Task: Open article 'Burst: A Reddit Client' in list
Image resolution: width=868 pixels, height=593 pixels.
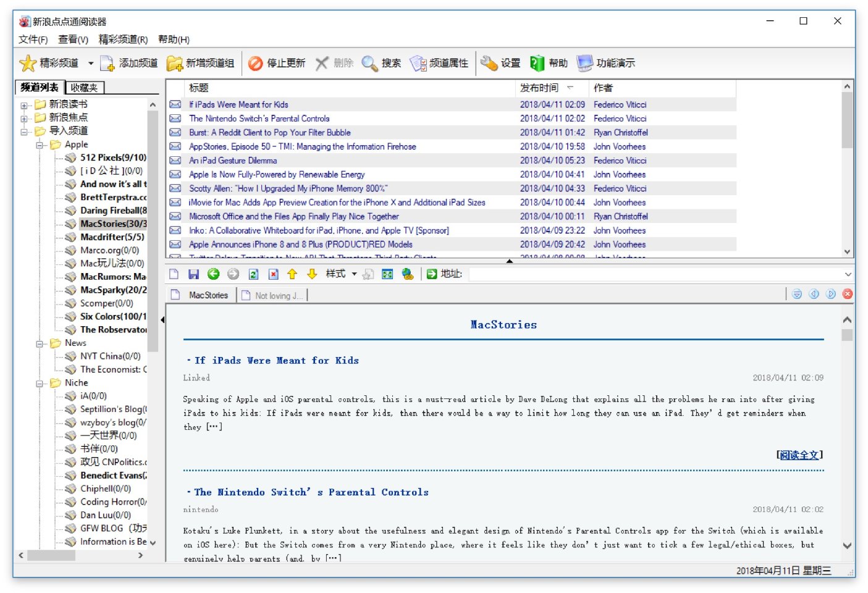Action: (x=269, y=132)
